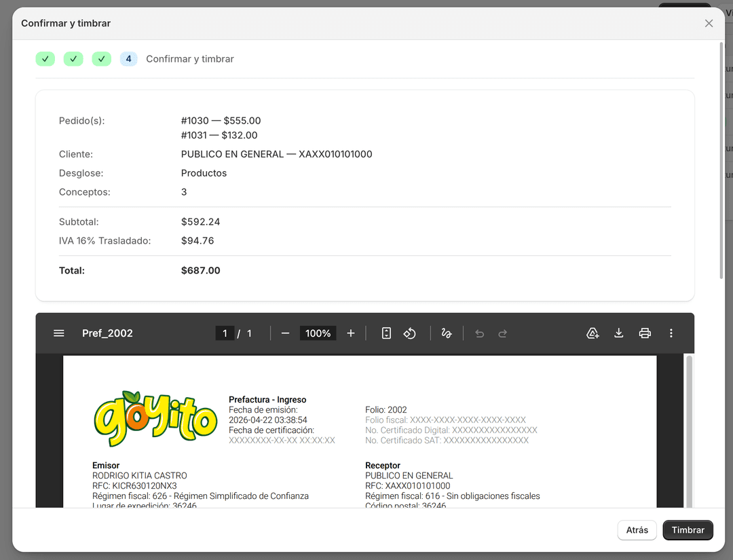Select step 4 badge
Viewport: 733px width, 560px height.
tap(128, 59)
